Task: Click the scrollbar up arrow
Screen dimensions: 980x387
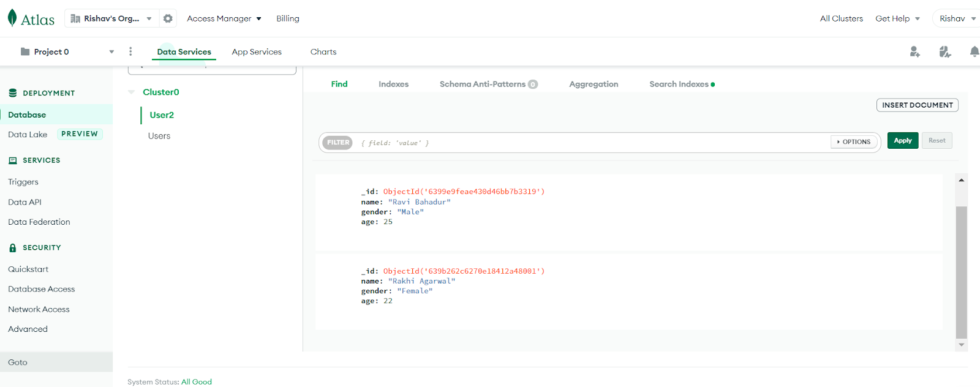Action: 962,180
